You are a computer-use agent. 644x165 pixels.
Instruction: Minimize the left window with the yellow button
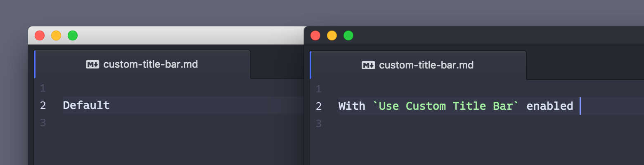56,35
